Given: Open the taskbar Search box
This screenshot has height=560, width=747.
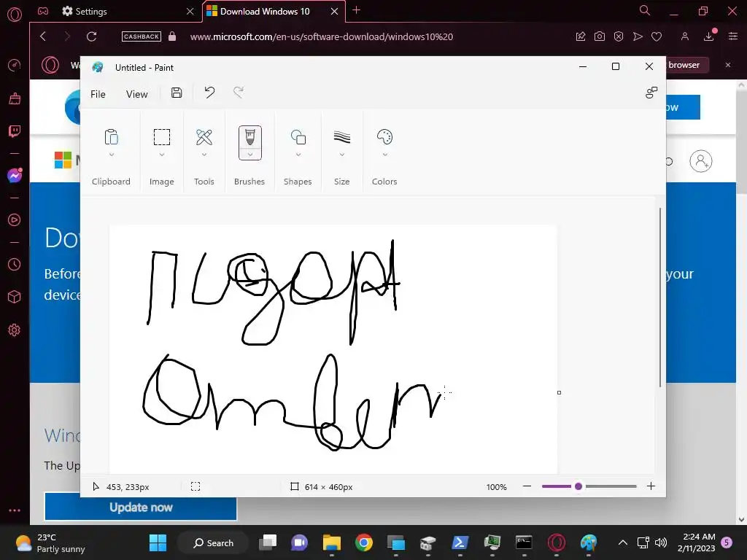Looking at the screenshot, I should click(213, 542).
